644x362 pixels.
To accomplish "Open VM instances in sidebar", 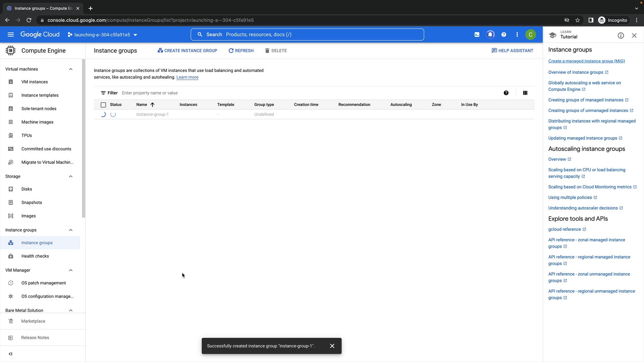I will (35, 82).
